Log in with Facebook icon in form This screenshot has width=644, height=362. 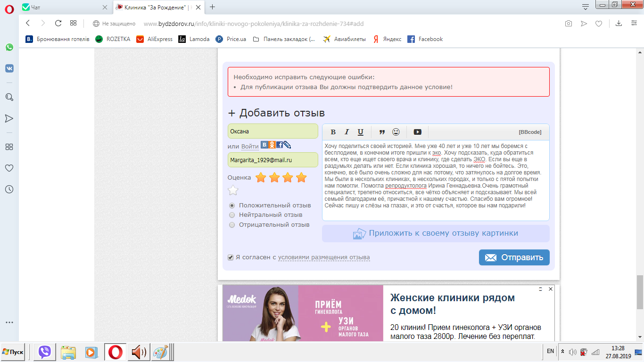[x=280, y=145]
